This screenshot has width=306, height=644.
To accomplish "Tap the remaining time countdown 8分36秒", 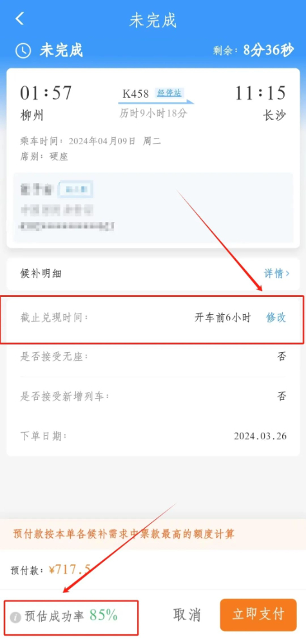I will (x=269, y=50).
